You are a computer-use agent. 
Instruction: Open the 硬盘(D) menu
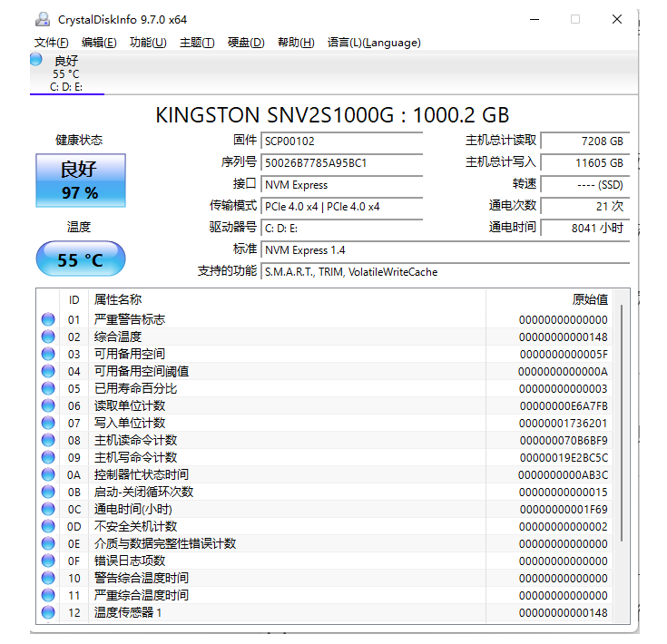click(x=246, y=43)
